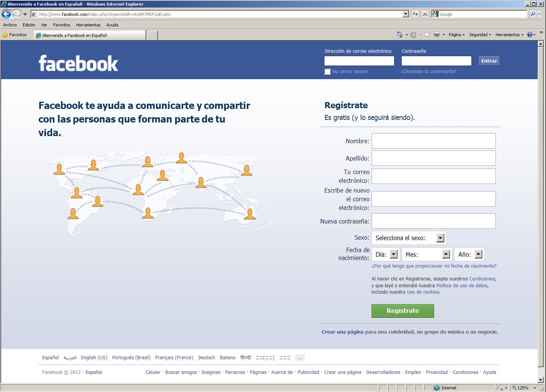Open the Favoritos menu

(61, 25)
